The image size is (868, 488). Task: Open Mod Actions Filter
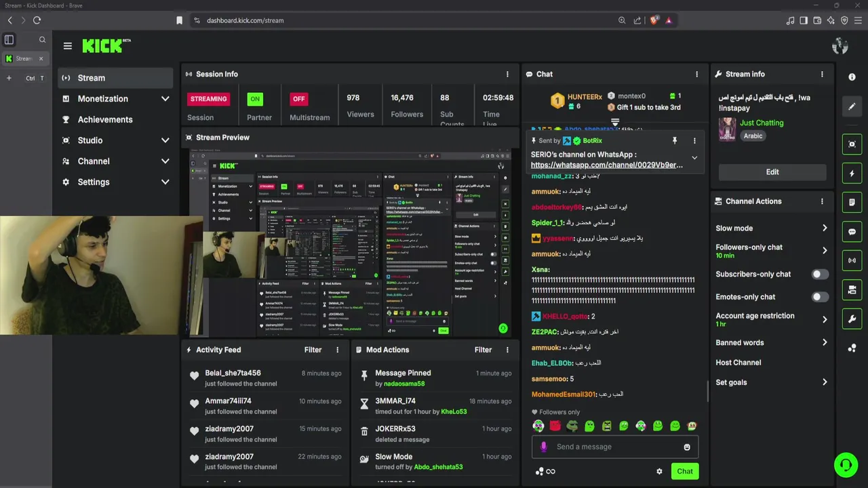click(483, 350)
